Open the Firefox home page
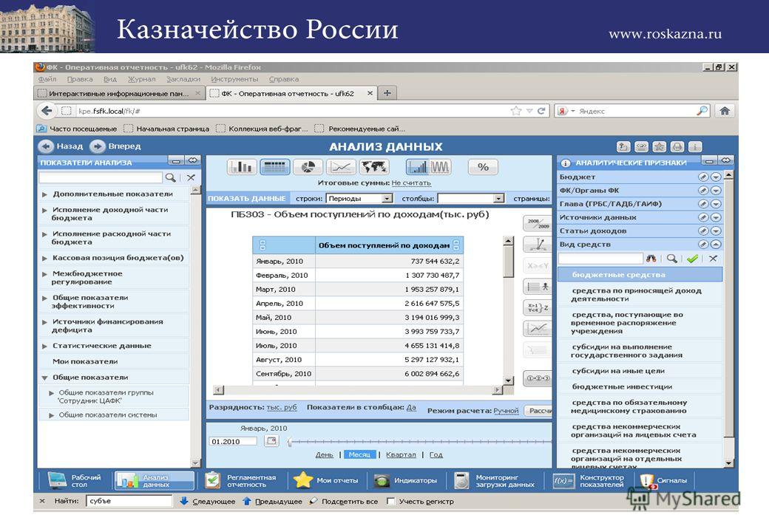 [x=725, y=111]
